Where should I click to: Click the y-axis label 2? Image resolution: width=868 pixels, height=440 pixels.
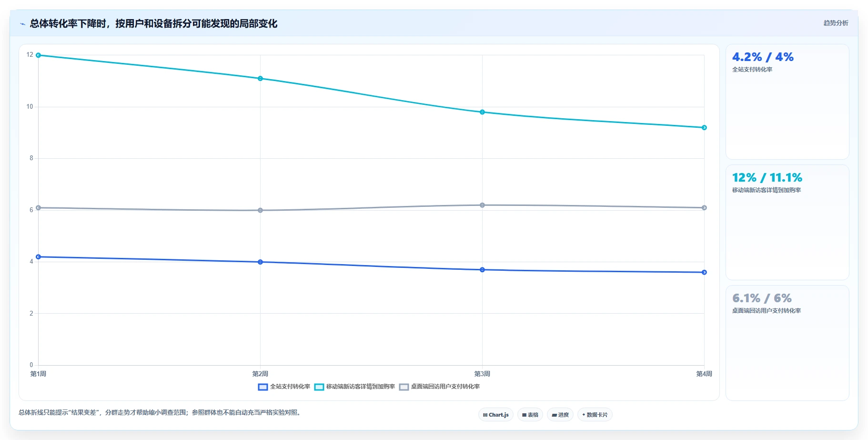tap(31, 313)
